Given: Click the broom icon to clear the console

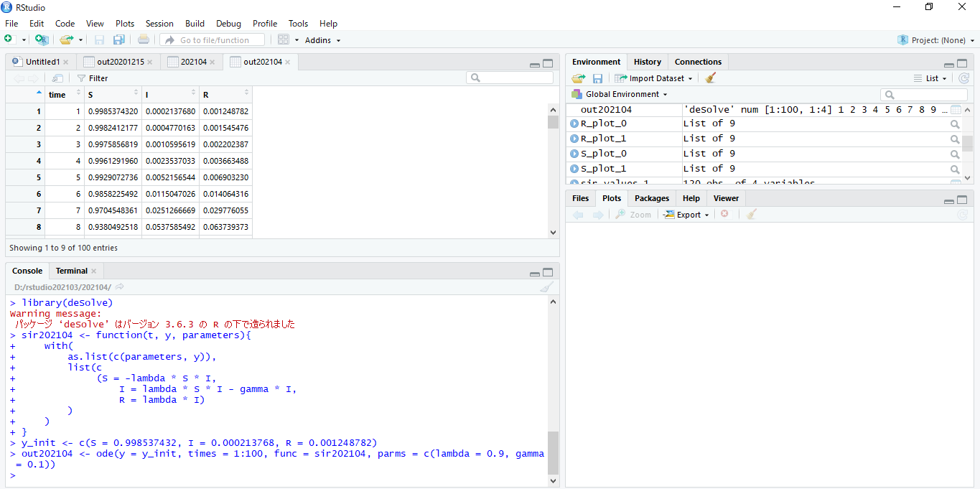Looking at the screenshot, I should [546, 287].
